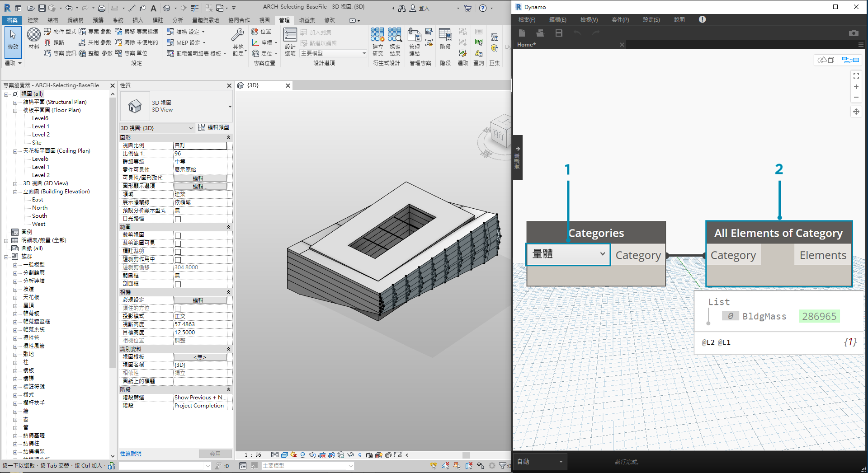The image size is (868, 473).
Task: Collapse 樓板平面圖 (Floor Plan) tree node
Action: tap(15, 110)
